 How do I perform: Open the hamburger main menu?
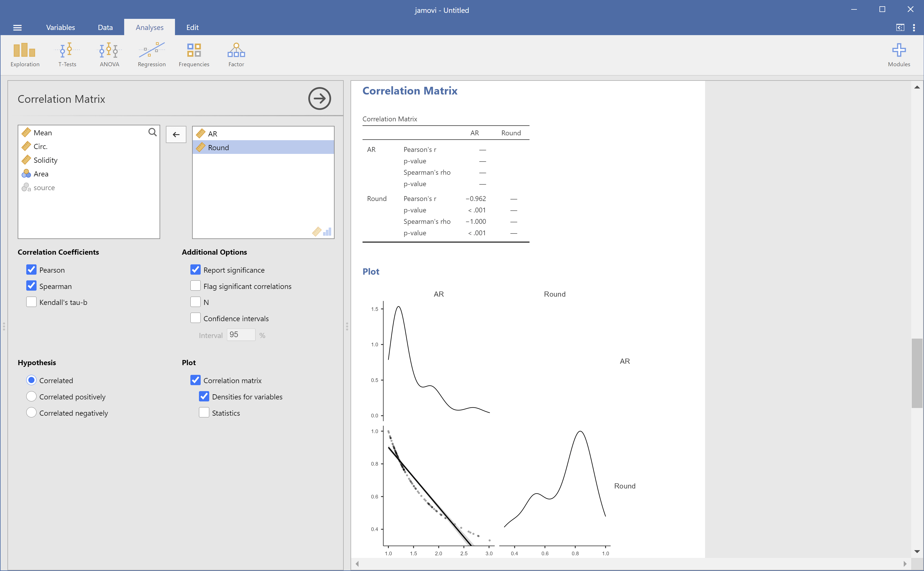click(17, 28)
